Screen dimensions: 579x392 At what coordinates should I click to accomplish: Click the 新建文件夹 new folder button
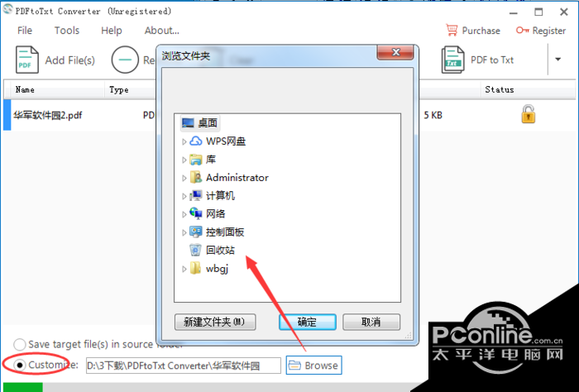215,322
